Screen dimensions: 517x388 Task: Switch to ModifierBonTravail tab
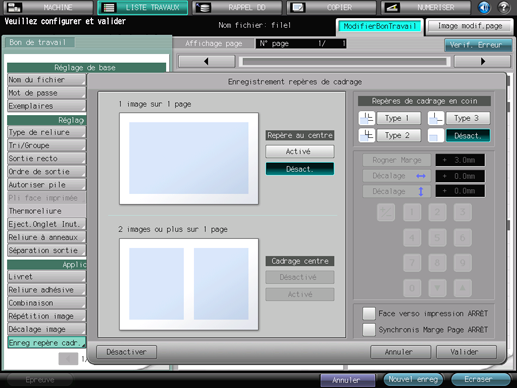coord(380,26)
